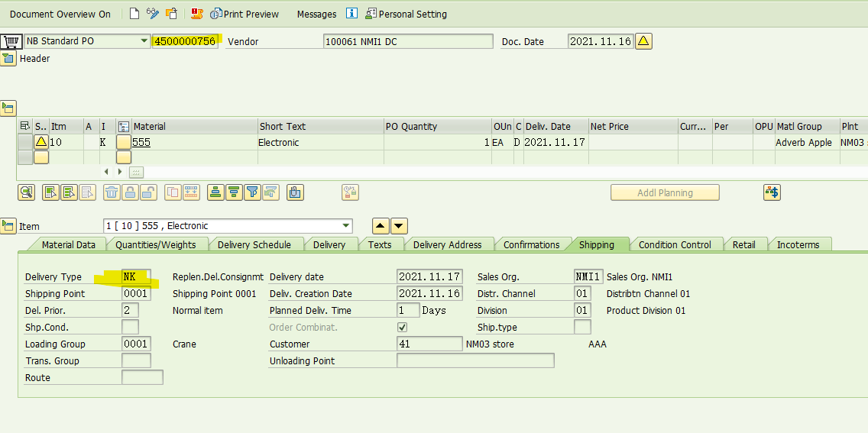
Task: Open the Incoterms tab
Action: click(x=798, y=244)
